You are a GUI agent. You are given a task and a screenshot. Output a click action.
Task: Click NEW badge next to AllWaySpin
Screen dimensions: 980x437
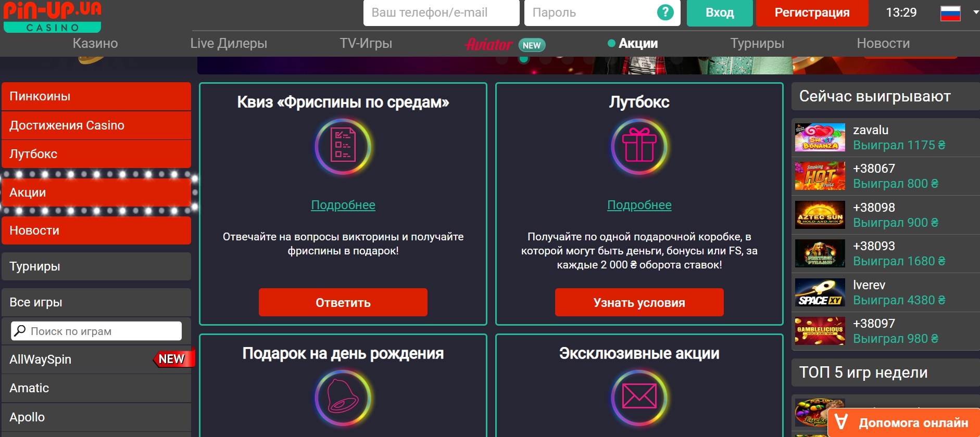tap(173, 358)
